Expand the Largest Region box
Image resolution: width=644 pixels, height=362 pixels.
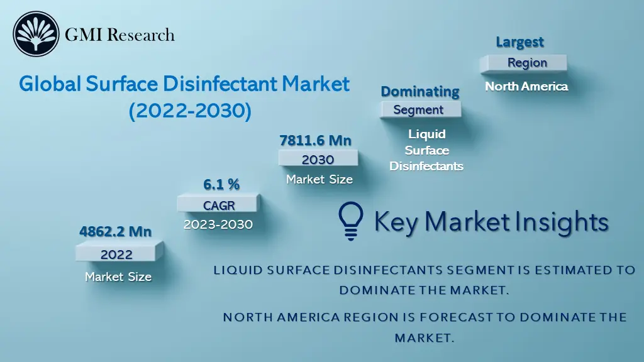pyautogui.click(x=526, y=63)
